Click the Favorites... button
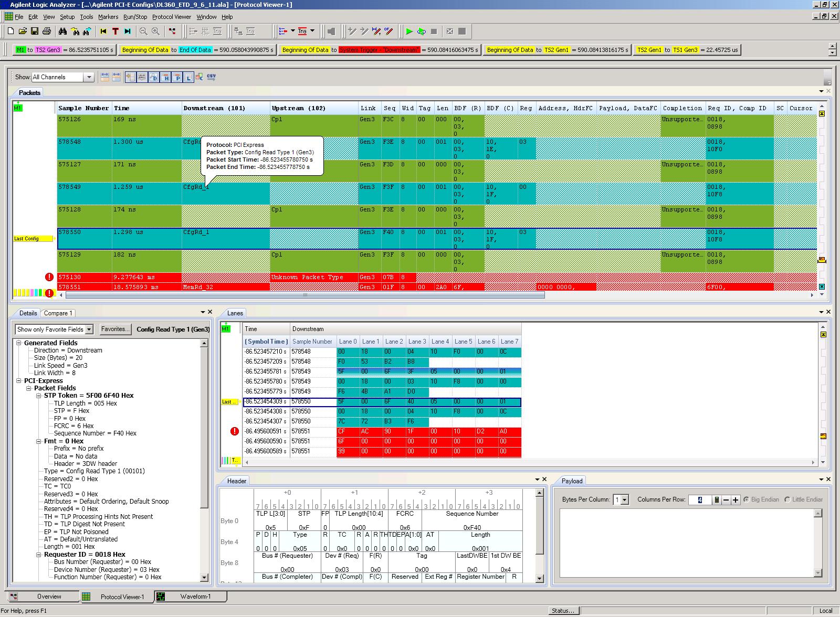 pyautogui.click(x=115, y=329)
